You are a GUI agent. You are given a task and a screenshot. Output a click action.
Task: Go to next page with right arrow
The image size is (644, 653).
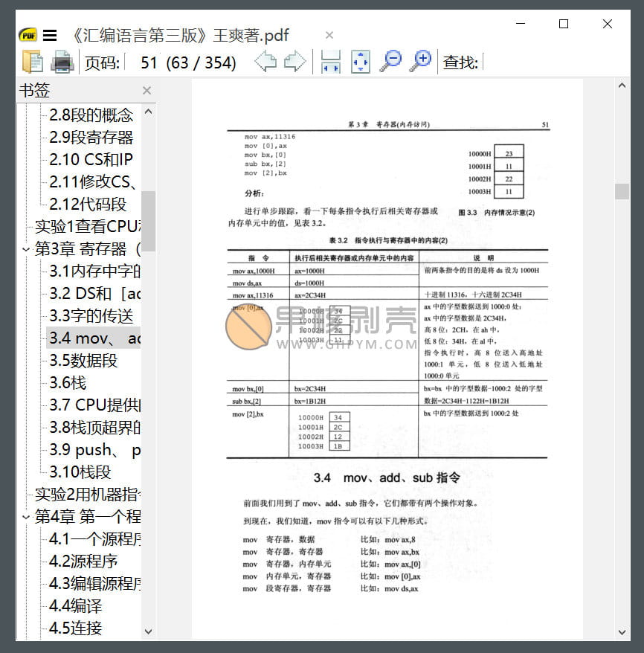click(294, 62)
